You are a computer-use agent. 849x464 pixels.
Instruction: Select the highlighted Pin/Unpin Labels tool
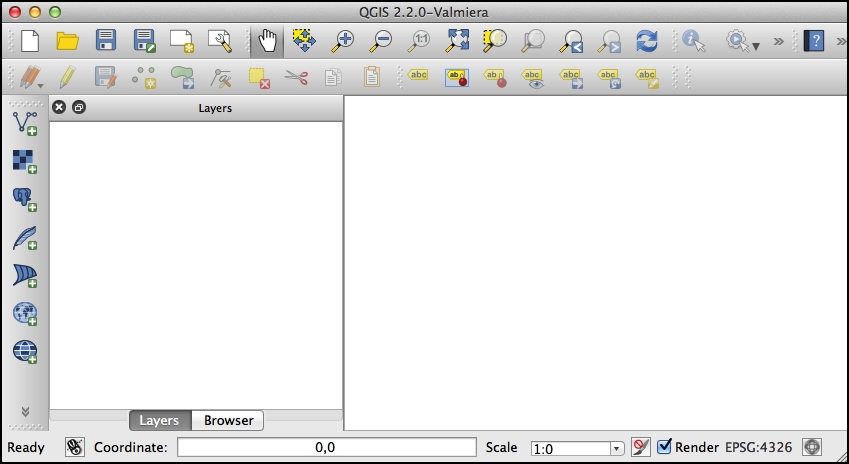[x=456, y=77]
